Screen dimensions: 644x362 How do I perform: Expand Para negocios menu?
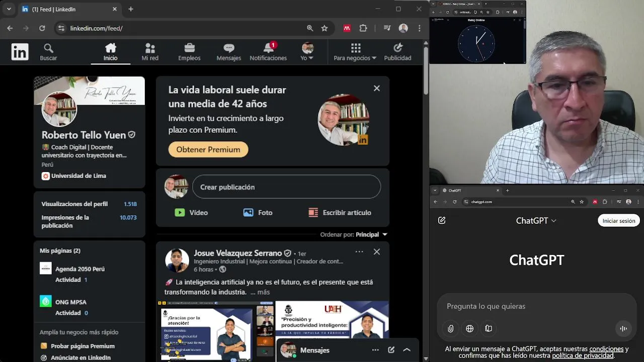point(355,52)
